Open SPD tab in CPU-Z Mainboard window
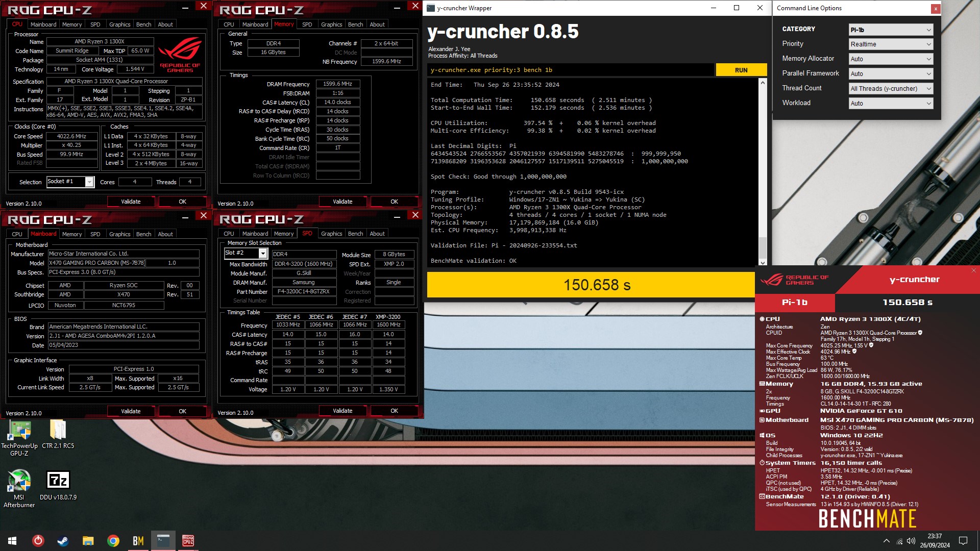The width and height of the screenshot is (980, 551). click(x=95, y=234)
